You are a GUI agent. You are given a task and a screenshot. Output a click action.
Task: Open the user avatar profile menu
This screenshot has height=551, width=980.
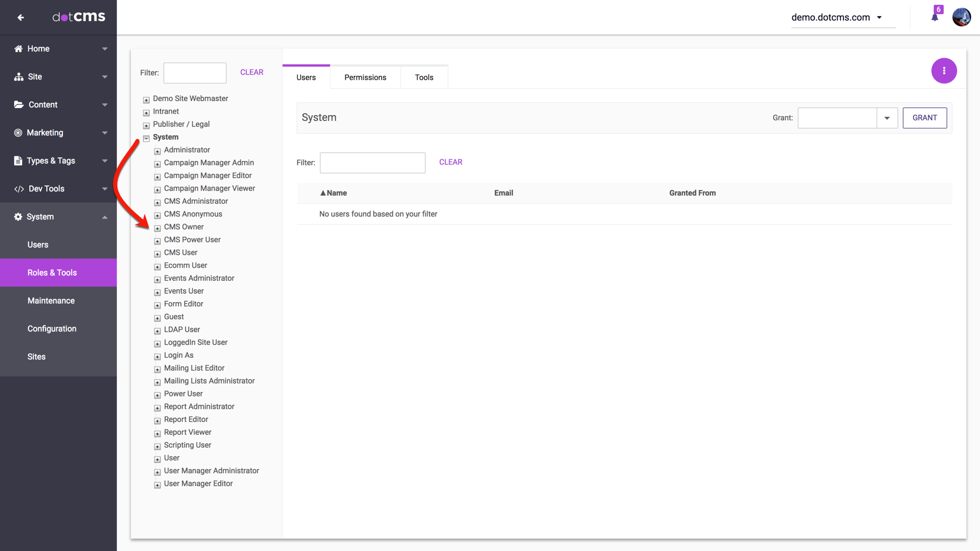[x=961, y=17]
